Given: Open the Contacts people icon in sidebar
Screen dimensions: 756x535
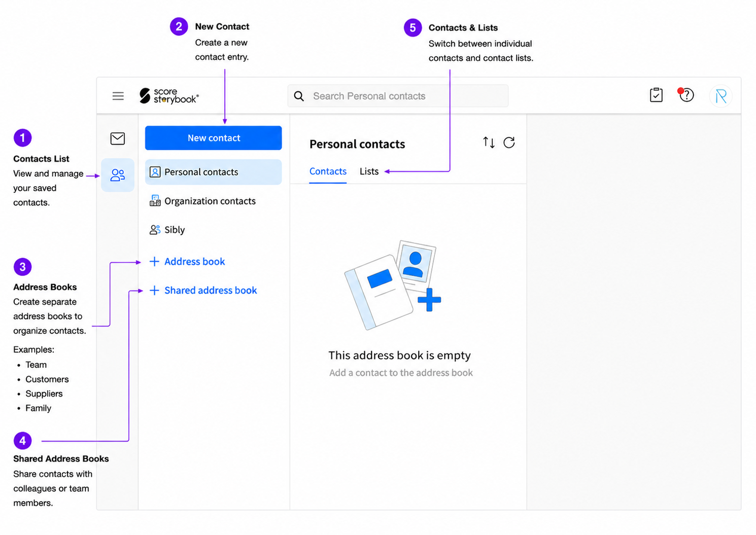Looking at the screenshot, I should (118, 175).
